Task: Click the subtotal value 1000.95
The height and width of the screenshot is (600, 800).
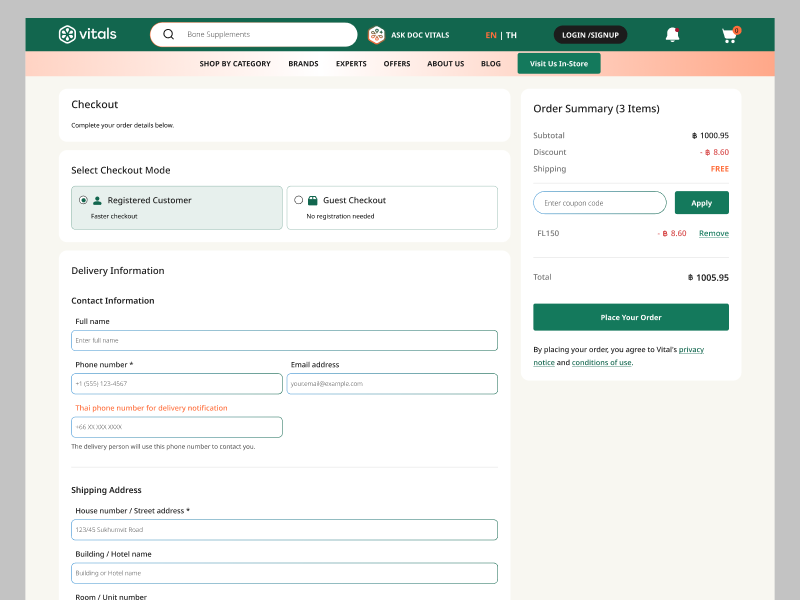Action: pos(710,135)
